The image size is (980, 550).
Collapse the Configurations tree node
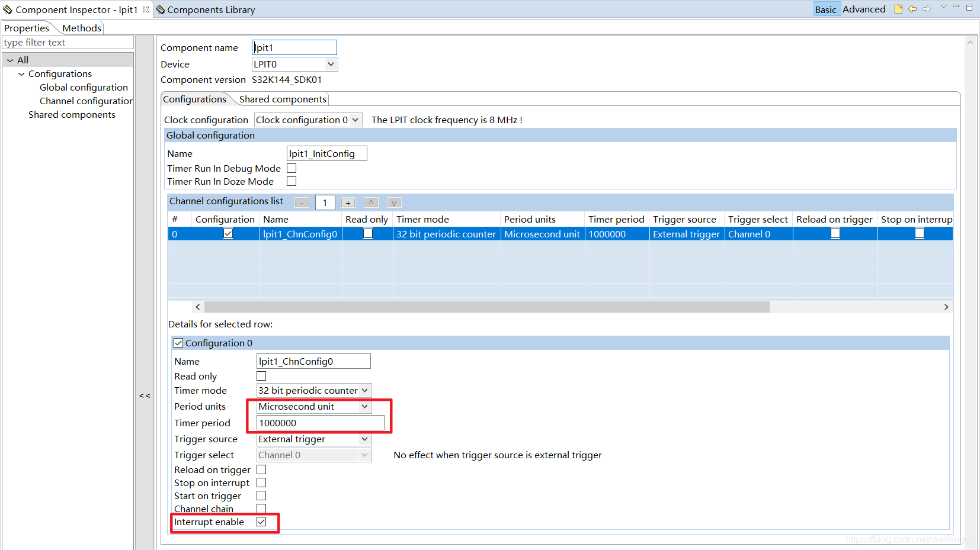21,74
